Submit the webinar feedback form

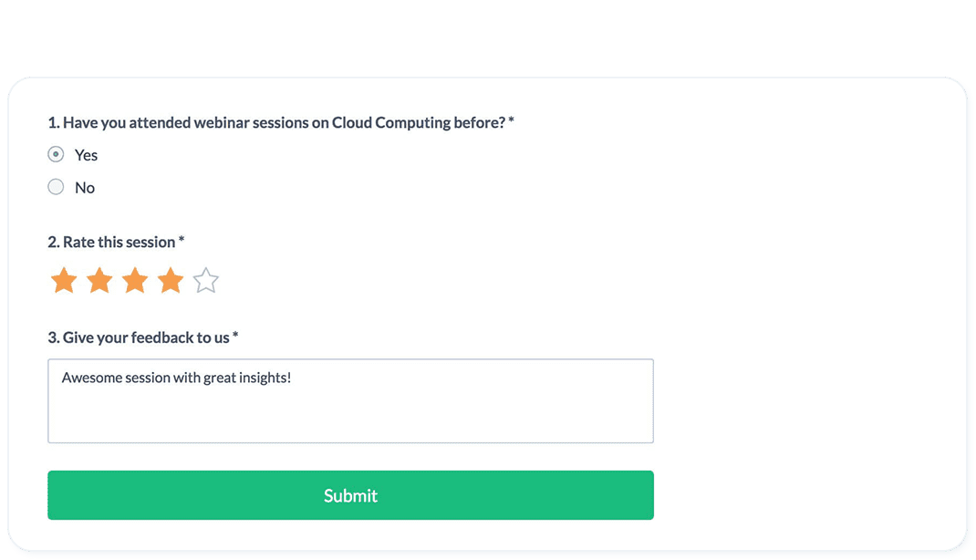point(350,495)
